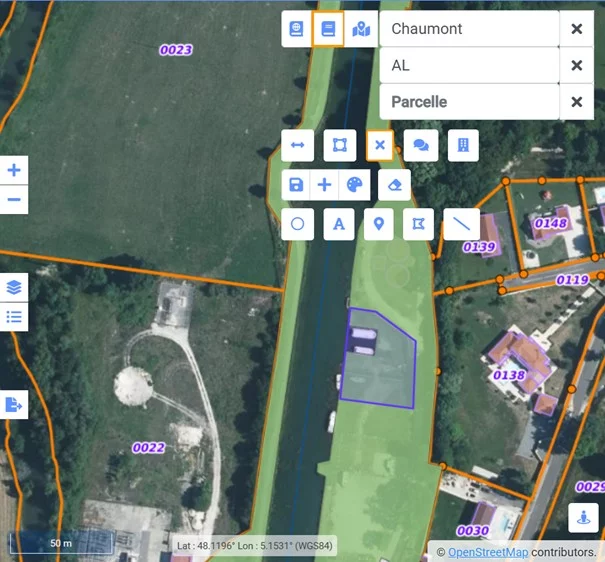Place a location marker pin
Image resolution: width=605 pixels, height=562 pixels.
(x=379, y=224)
